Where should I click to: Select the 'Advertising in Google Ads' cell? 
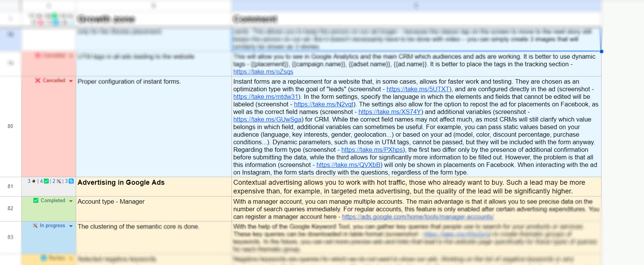[x=153, y=186]
